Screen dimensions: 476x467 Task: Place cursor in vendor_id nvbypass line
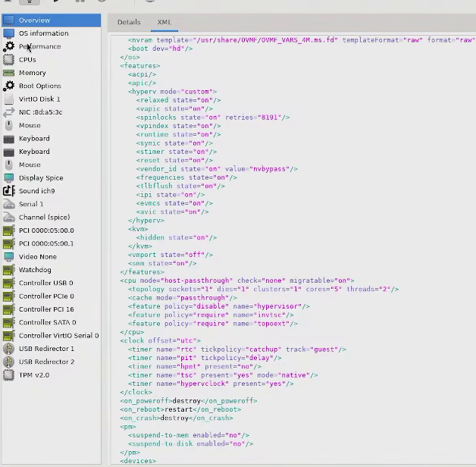pos(217,169)
